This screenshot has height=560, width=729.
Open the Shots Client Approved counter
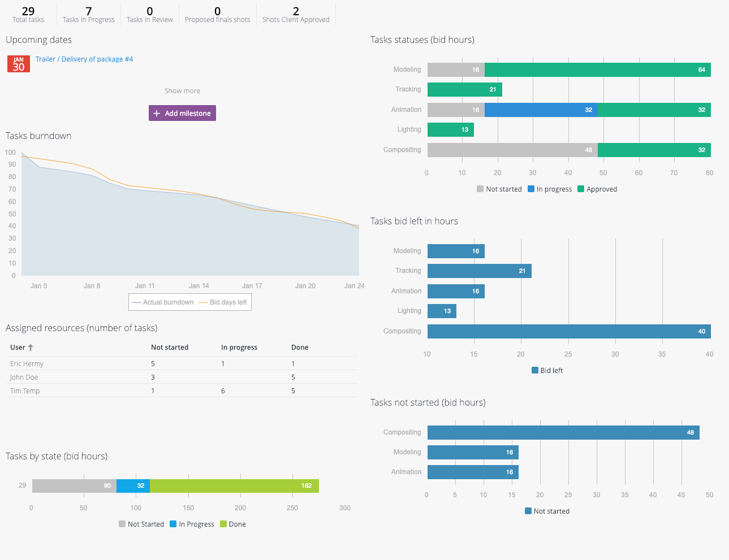click(296, 15)
